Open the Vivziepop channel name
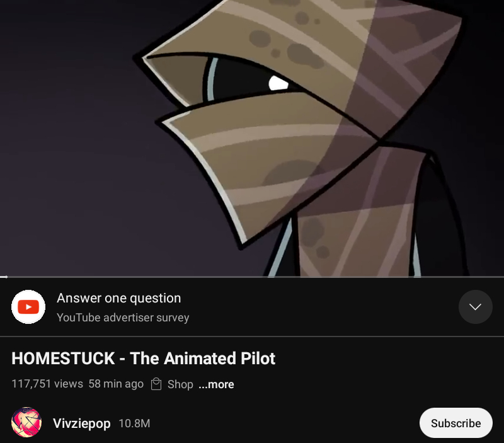 click(82, 423)
